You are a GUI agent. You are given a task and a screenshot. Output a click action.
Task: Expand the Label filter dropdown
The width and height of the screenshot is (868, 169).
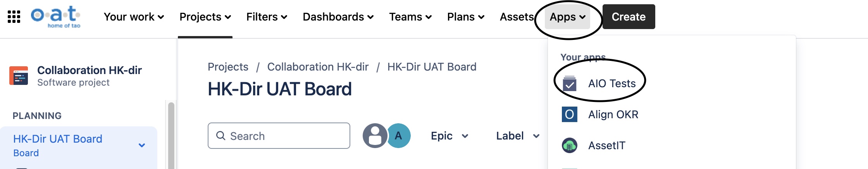click(x=518, y=136)
